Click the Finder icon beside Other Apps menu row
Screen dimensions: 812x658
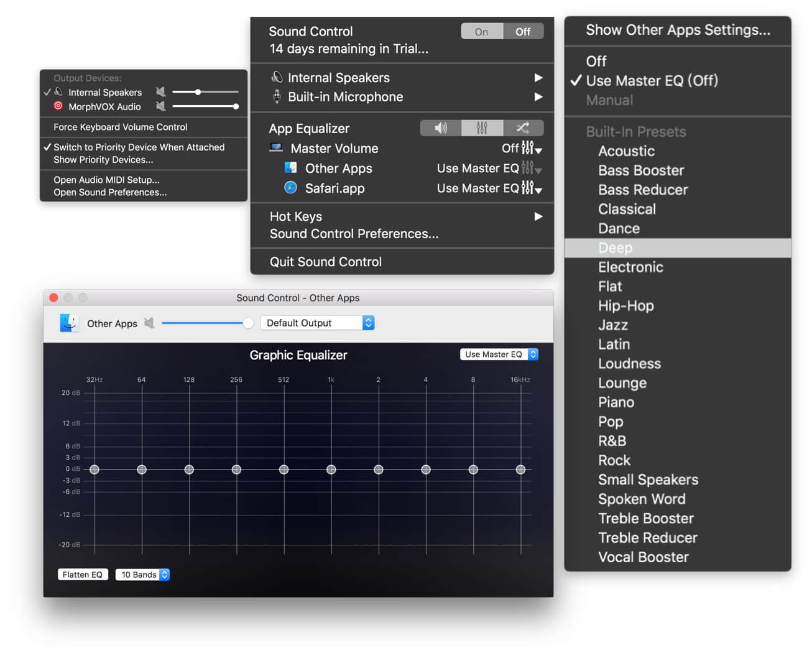pyautogui.click(x=290, y=168)
